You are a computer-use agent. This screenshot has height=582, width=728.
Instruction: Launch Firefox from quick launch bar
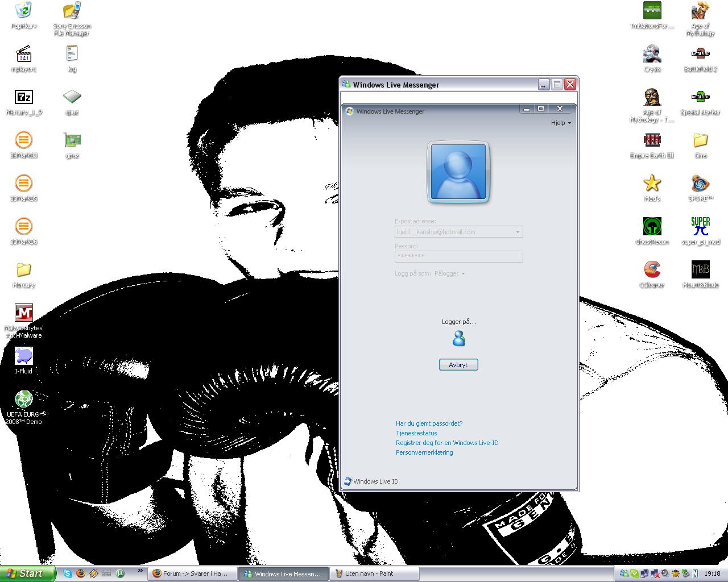pos(81,573)
